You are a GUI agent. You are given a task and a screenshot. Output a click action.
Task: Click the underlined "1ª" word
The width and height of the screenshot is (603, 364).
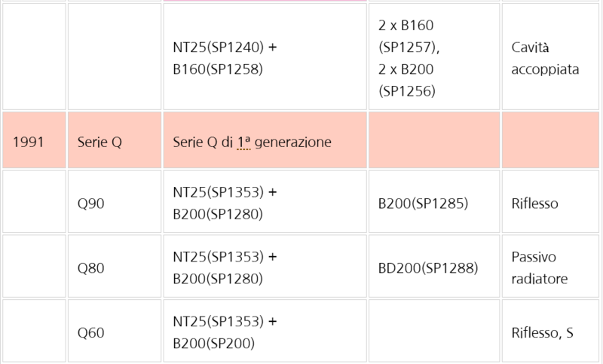tap(244, 142)
